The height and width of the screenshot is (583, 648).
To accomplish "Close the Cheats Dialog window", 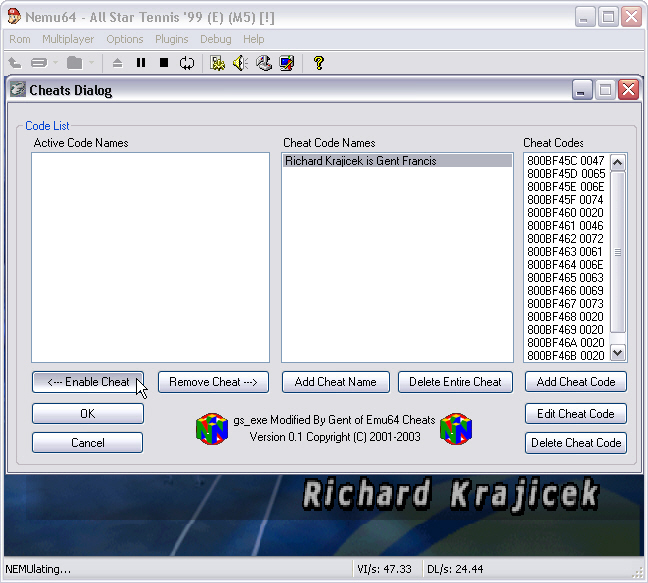I will pos(629,90).
